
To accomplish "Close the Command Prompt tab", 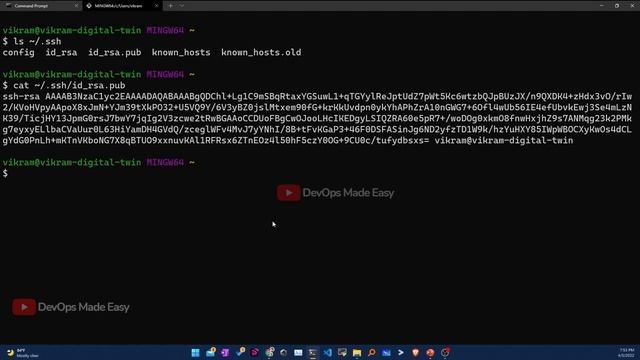I will (x=76, y=6).
